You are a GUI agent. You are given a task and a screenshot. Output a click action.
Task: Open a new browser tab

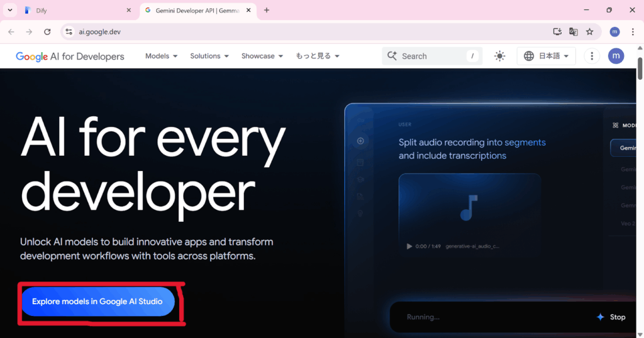pyautogui.click(x=267, y=10)
